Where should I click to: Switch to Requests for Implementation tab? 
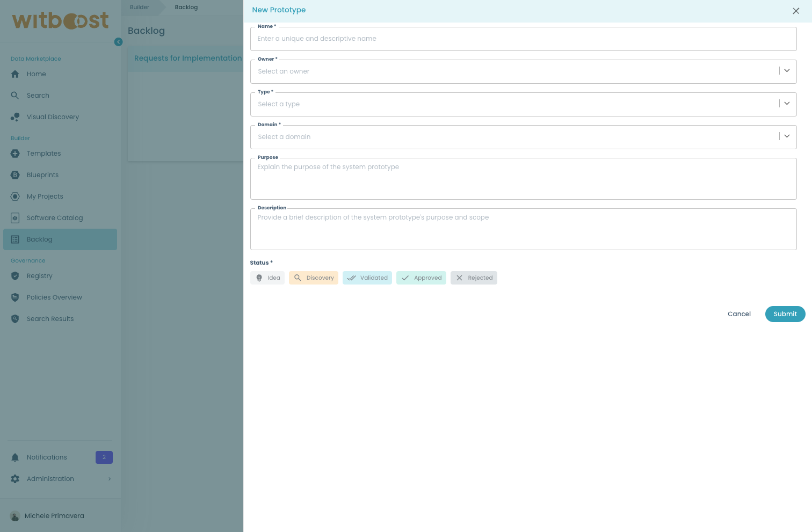point(187,58)
